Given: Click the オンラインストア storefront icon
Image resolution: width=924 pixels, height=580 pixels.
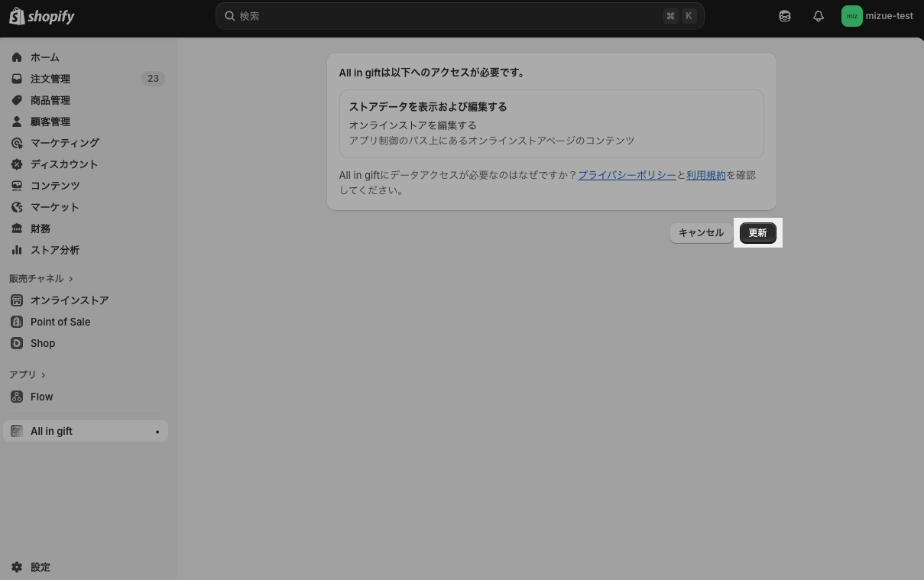Looking at the screenshot, I should (17, 300).
